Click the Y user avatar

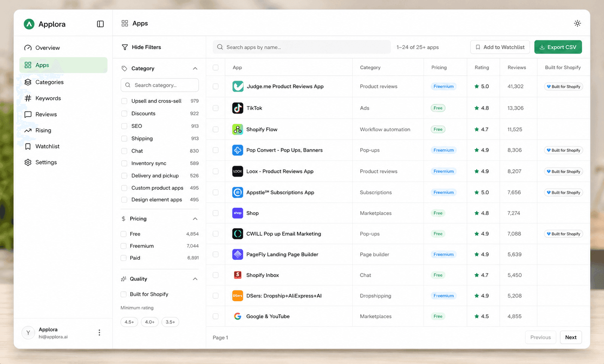pos(28,333)
